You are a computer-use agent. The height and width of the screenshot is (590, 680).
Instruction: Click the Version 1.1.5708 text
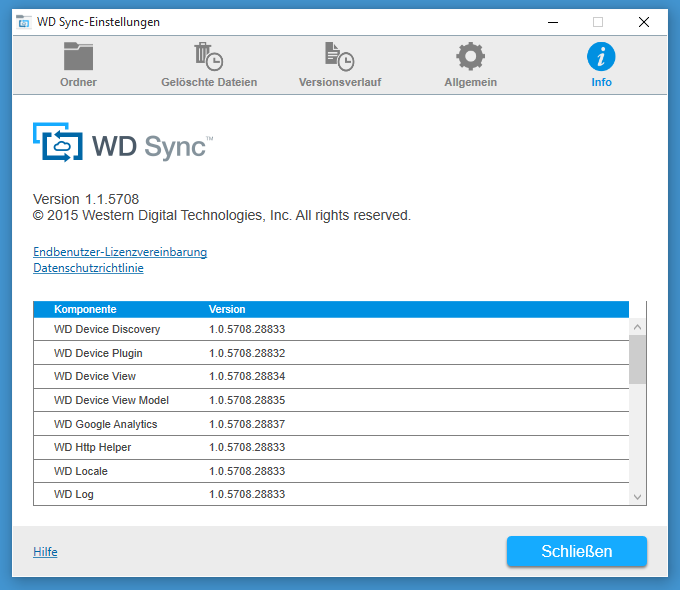tap(86, 199)
